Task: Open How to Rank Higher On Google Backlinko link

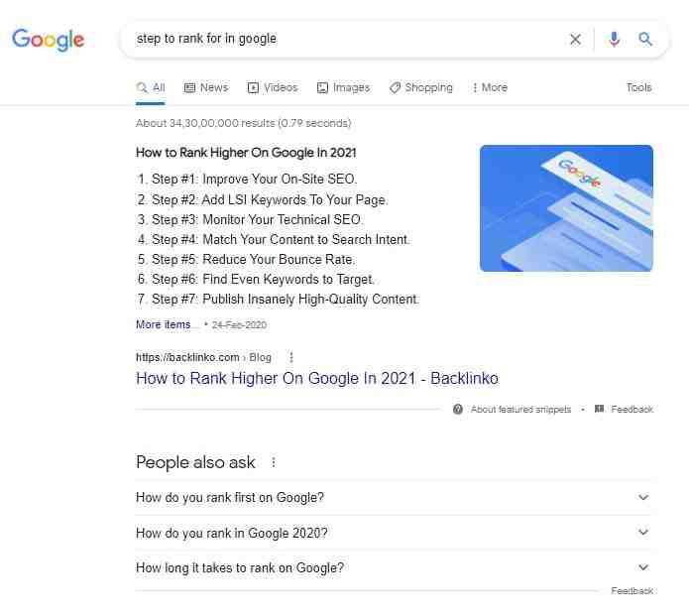Action: (x=317, y=379)
